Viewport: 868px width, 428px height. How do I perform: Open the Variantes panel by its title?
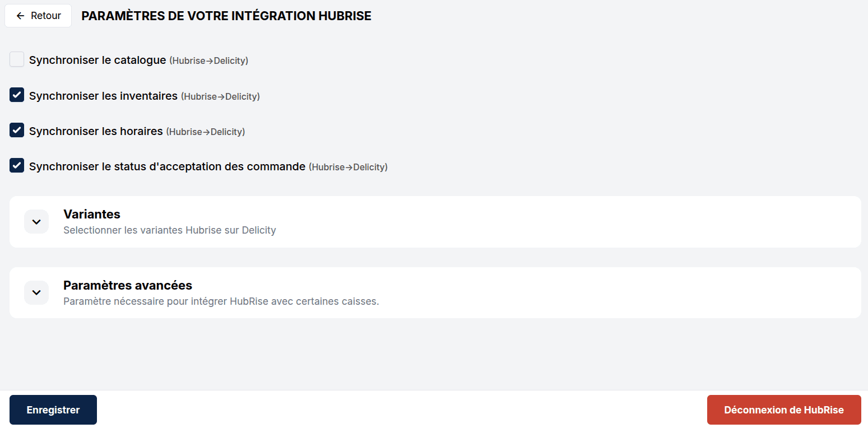[92, 214]
